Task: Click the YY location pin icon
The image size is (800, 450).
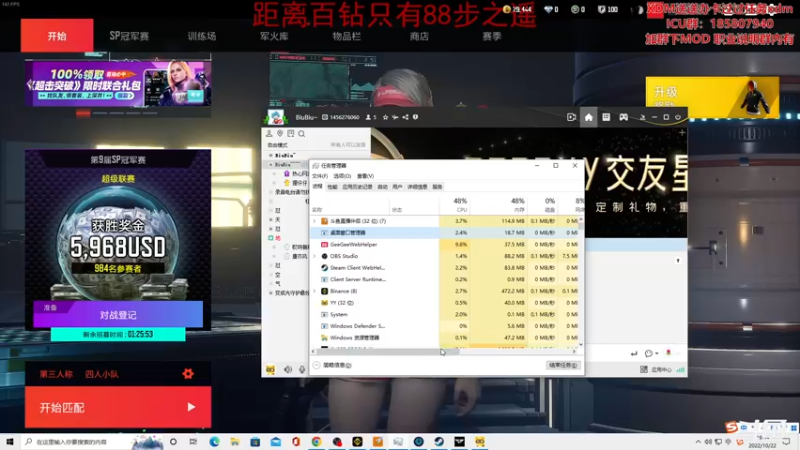Action: click(x=280, y=134)
